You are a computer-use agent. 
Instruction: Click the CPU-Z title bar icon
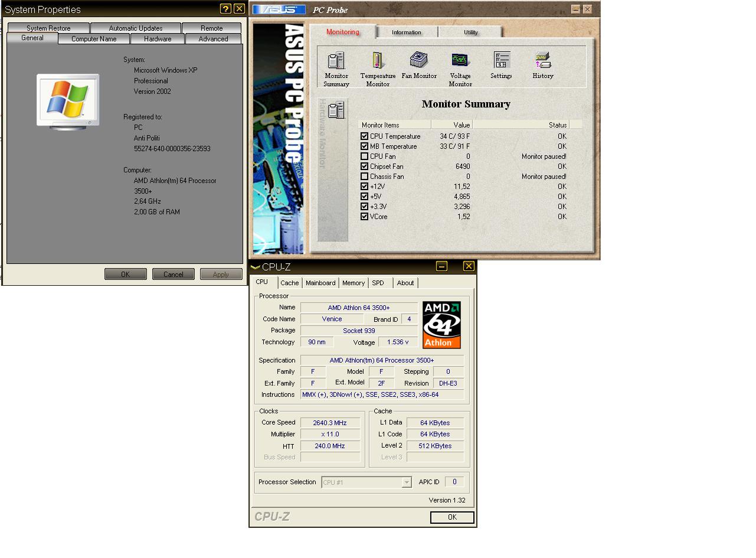pyautogui.click(x=255, y=267)
